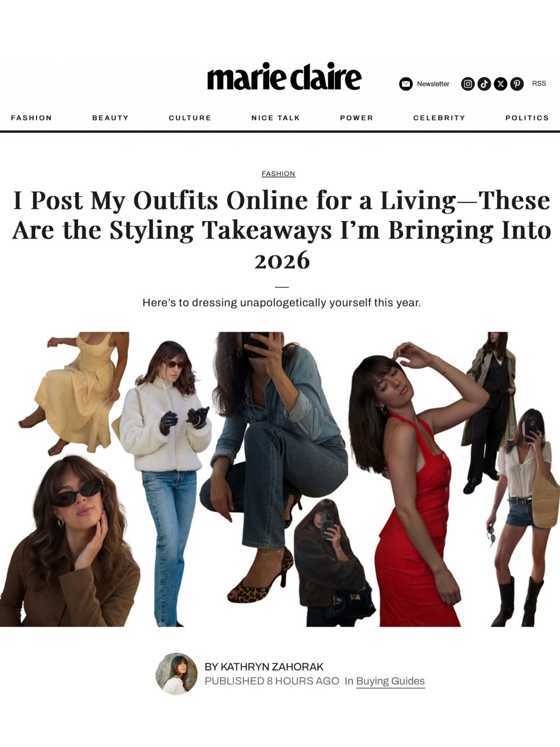Open the Politics nav item
Screen dimensions: 560x747
[x=527, y=118]
